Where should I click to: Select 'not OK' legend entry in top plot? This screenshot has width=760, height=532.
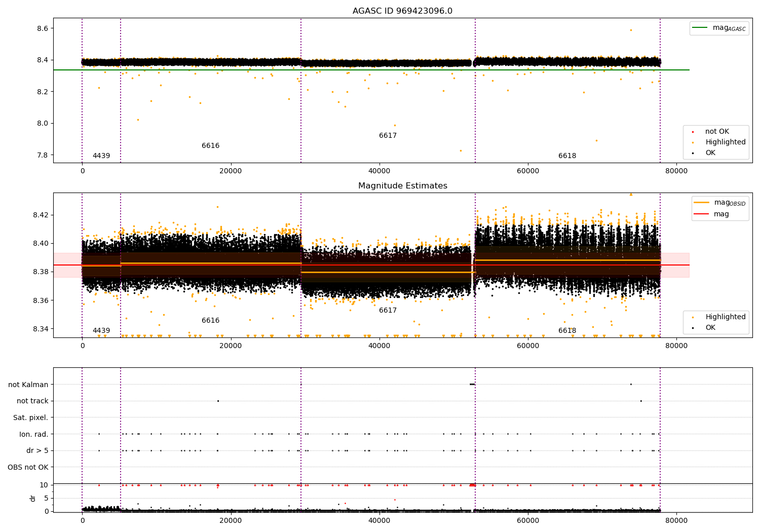pyautogui.click(x=717, y=132)
